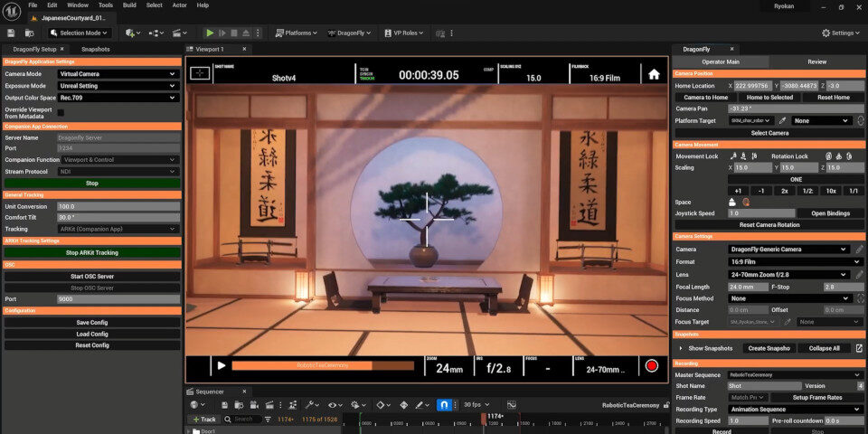Image resolution: width=868 pixels, height=434 pixels.
Task: Click the Stop ARKit Tracking button
Action: click(x=91, y=253)
